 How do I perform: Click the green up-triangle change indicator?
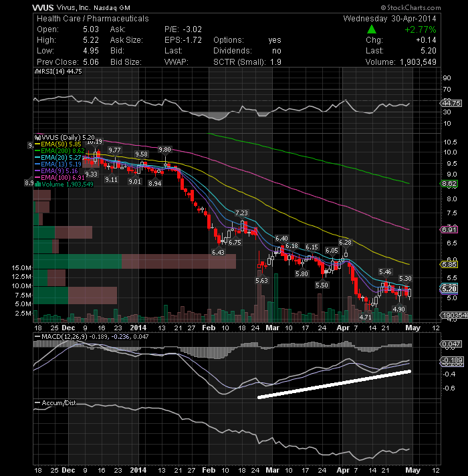click(372, 29)
